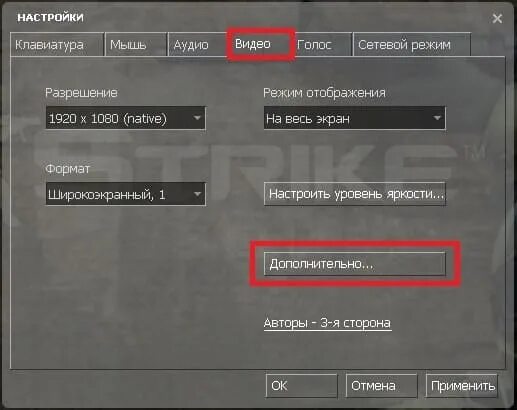Open the Мышь settings tab
517x410 pixels.
point(136,45)
